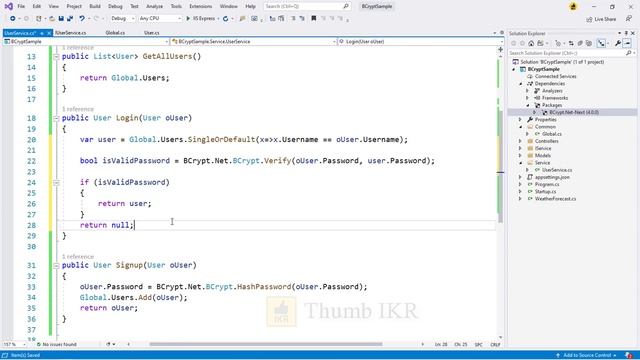
Task: Click the 1 reference link above Signup
Action: click(78, 256)
